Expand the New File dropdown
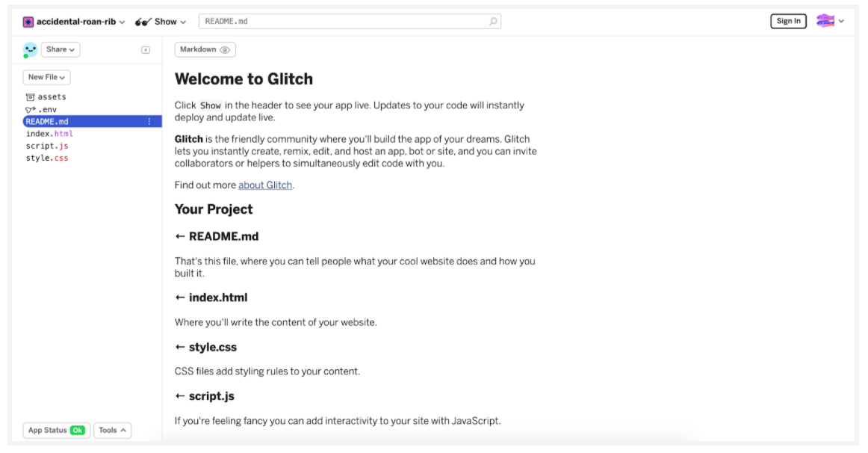 tap(46, 77)
